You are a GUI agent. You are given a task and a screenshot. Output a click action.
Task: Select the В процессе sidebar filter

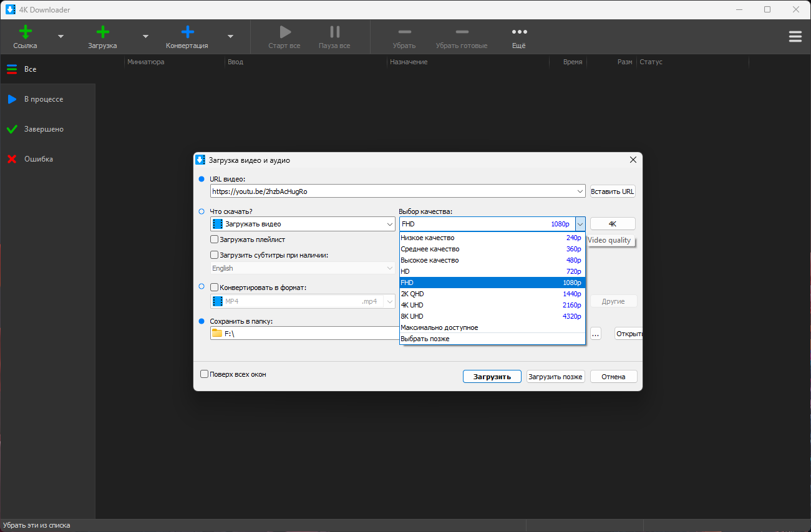point(47,99)
